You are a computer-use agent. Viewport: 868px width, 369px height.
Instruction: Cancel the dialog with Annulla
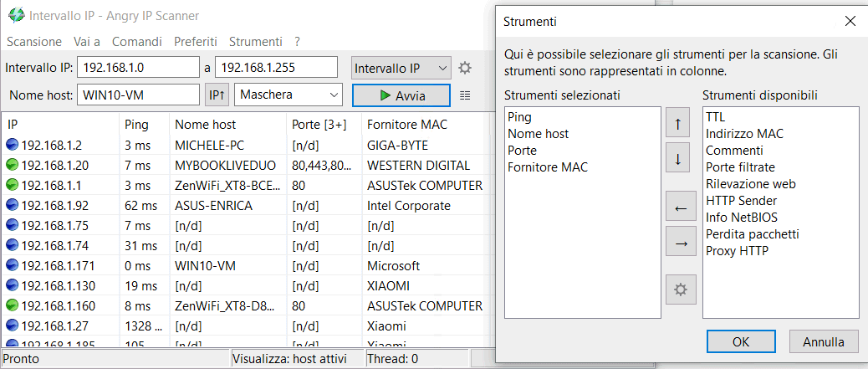823,342
